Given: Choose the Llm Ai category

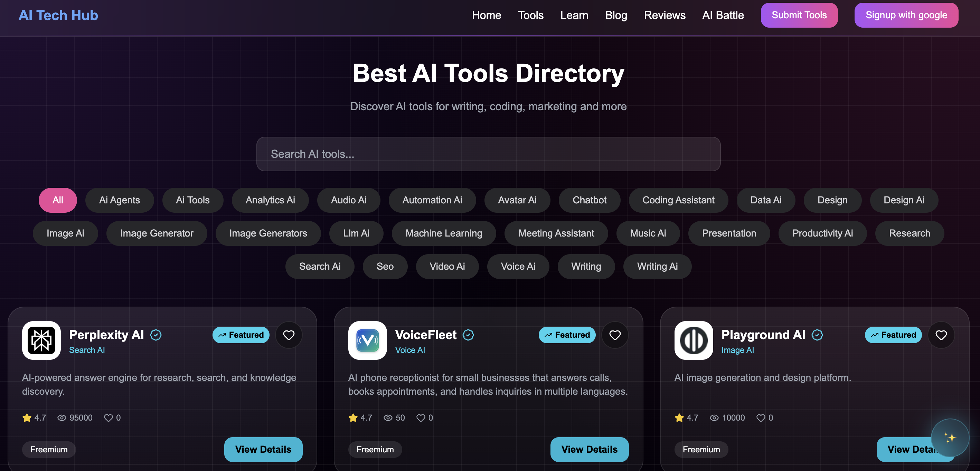Looking at the screenshot, I should (356, 233).
